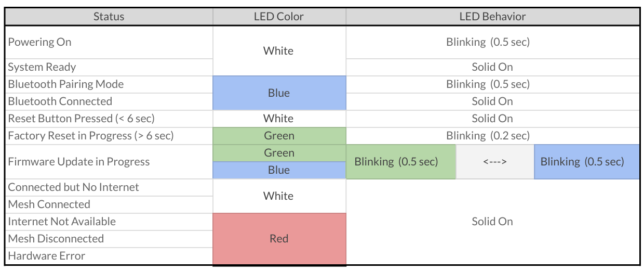This screenshot has height=270, width=644.
Task: Click "Factory Reset in Progress" status cell
Action: pos(109,136)
